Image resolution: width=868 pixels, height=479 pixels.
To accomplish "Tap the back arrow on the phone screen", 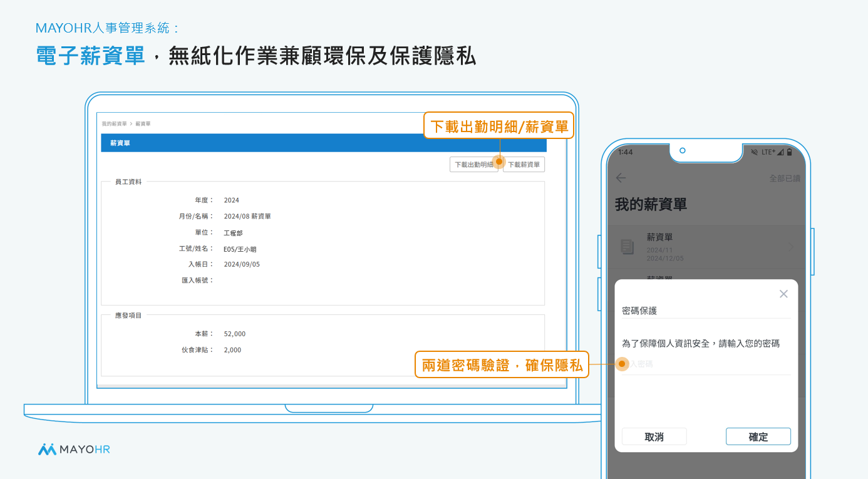I will [621, 178].
